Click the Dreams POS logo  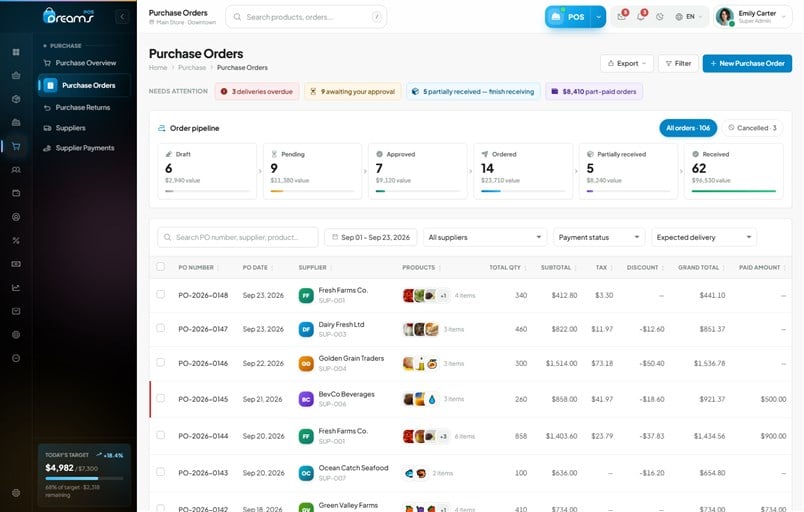pyautogui.click(x=68, y=16)
